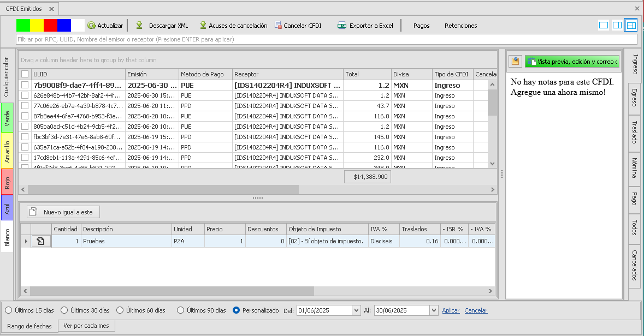Click the notes icon above the notes panel
The width and height of the screenshot is (644, 336).
pos(515,62)
